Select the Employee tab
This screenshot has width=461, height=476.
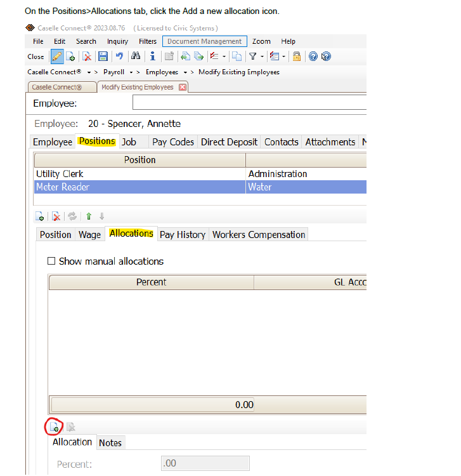click(x=53, y=142)
